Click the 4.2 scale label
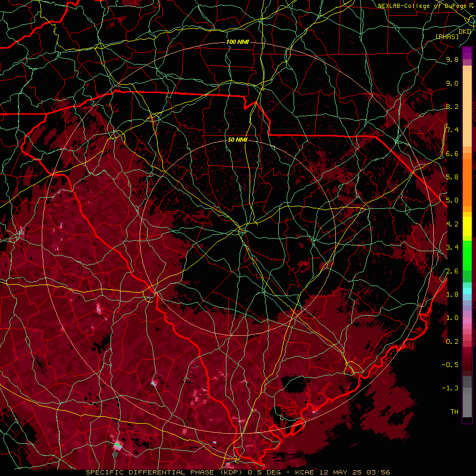476x476 pixels. pos(452,224)
